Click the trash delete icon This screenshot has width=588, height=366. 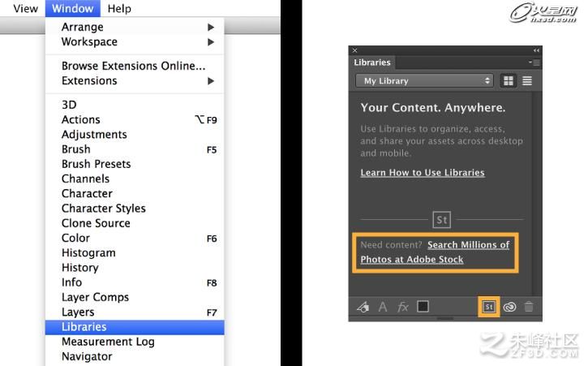coord(529,307)
